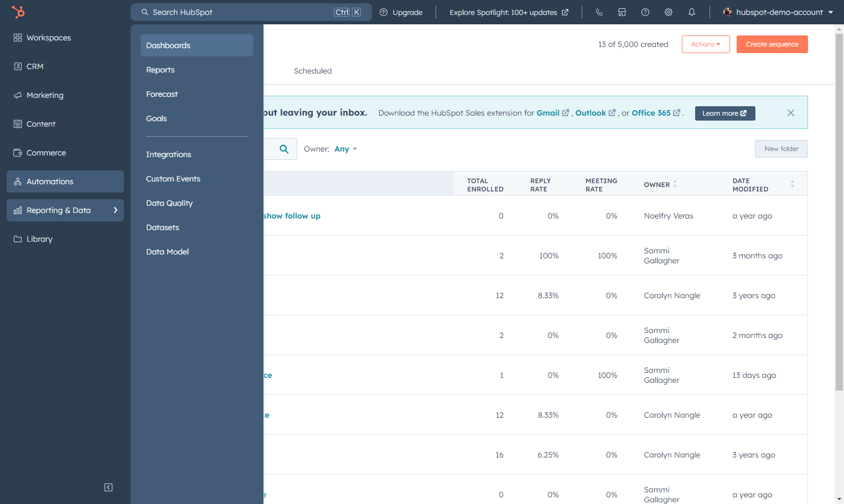Dismiss the Sales extension banner
The image size is (844, 504).
pyautogui.click(x=791, y=113)
